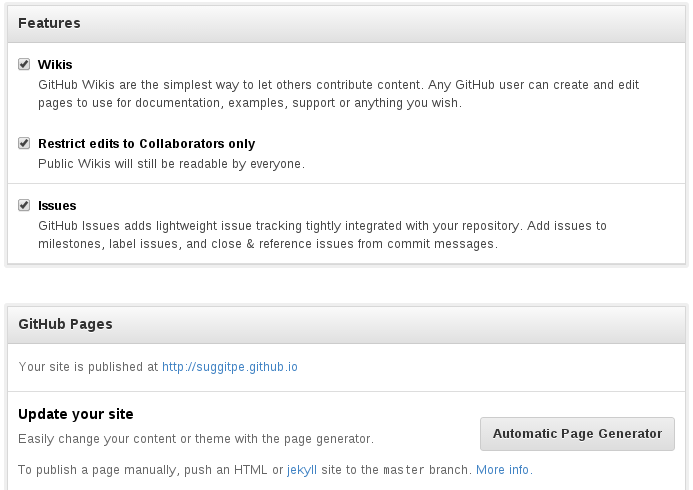The image size is (693, 490).
Task: Click the master branch code text
Action: click(x=405, y=469)
